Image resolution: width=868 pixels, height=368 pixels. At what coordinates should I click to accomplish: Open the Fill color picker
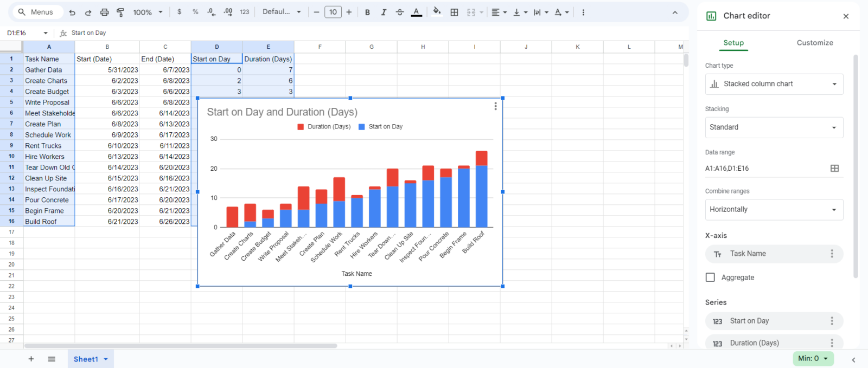click(437, 12)
